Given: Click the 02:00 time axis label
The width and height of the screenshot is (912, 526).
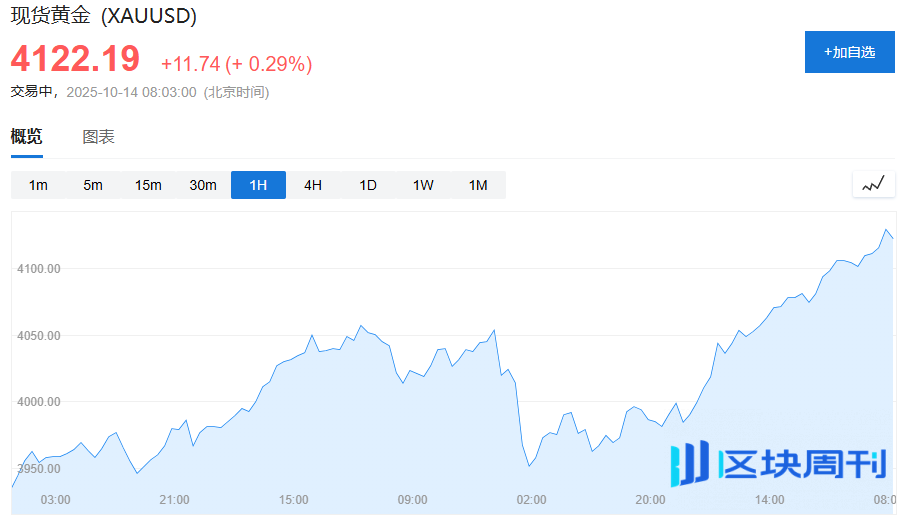Looking at the screenshot, I should click(531, 499).
